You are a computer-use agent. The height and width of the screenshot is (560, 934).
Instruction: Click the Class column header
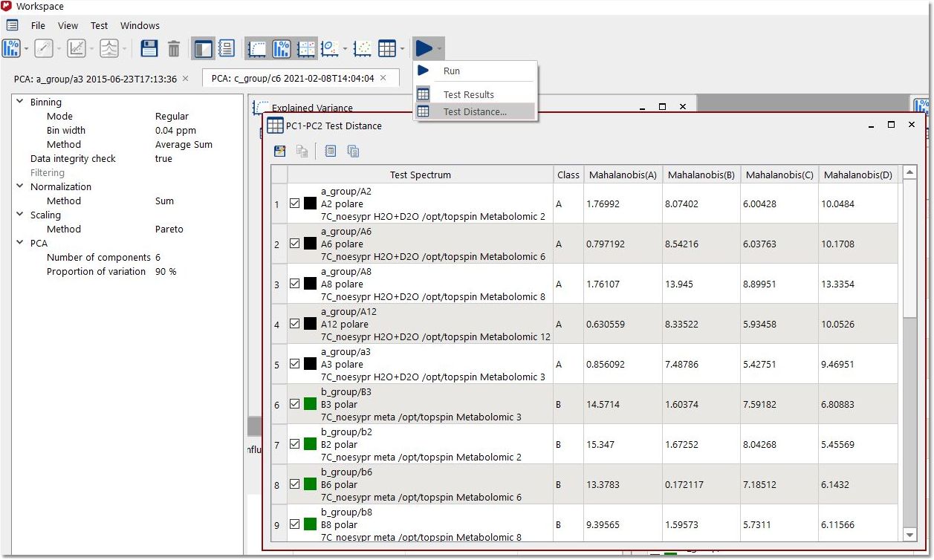pyautogui.click(x=568, y=175)
